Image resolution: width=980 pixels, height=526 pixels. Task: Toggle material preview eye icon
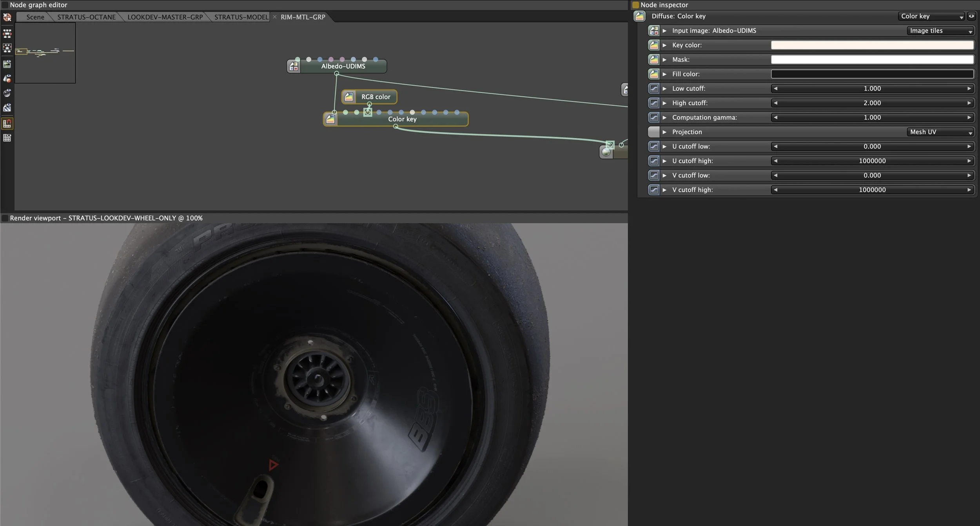7,93
